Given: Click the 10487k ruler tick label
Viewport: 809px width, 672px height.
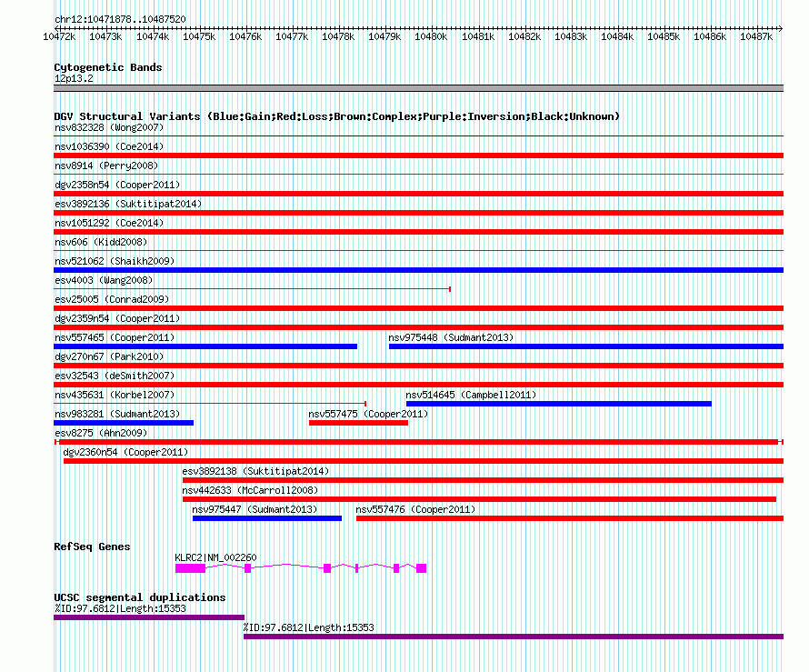Looking at the screenshot, I should 756,36.
